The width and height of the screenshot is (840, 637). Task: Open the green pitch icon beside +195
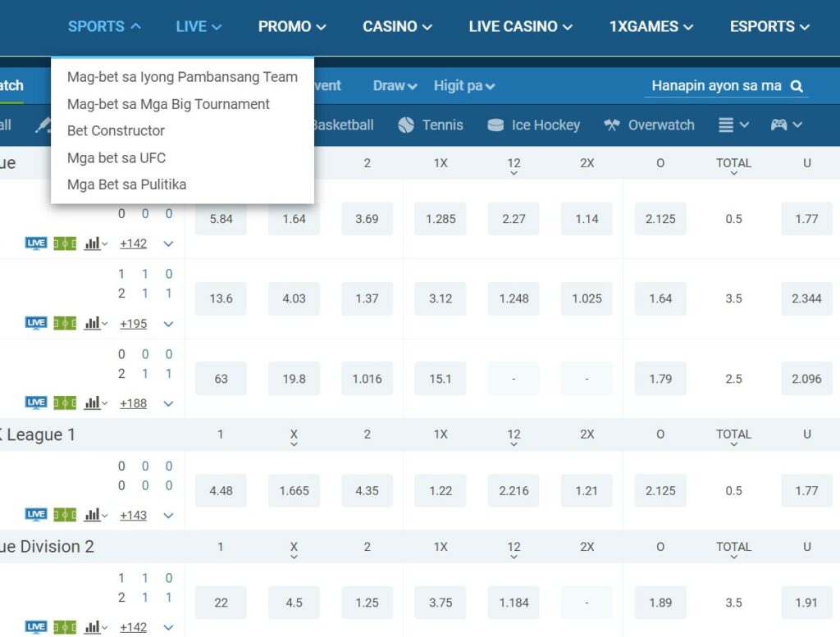coord(65,323)
